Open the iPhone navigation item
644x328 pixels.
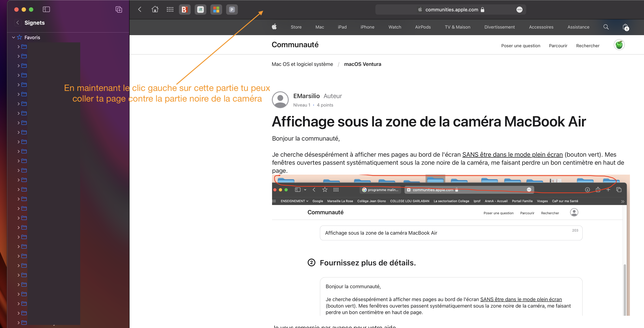(x=367, y=27)
